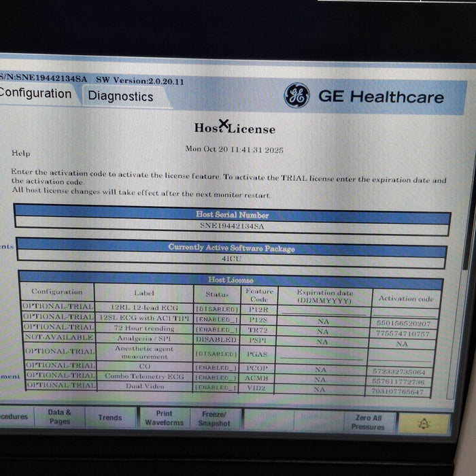This screenshot has width=476, height=476.
Task: Click Print Waveforms
Action: (165, 418)
